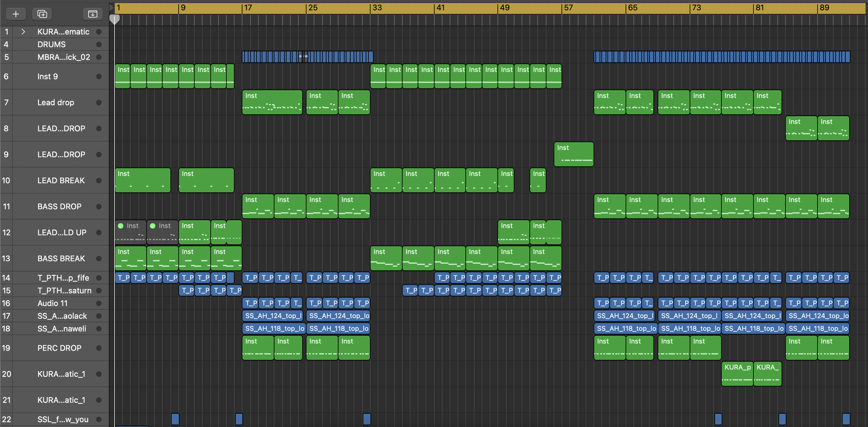Click the muted region dot on LEAD...LD UP
The image size is (868, 427).
point(121,226)
